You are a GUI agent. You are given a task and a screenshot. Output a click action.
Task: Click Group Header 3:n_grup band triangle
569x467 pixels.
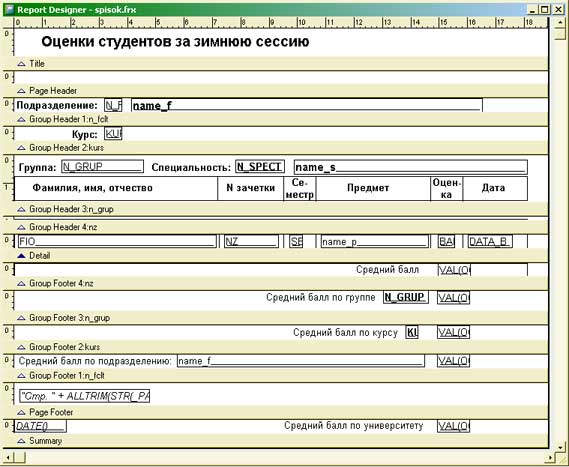[21, 209]
